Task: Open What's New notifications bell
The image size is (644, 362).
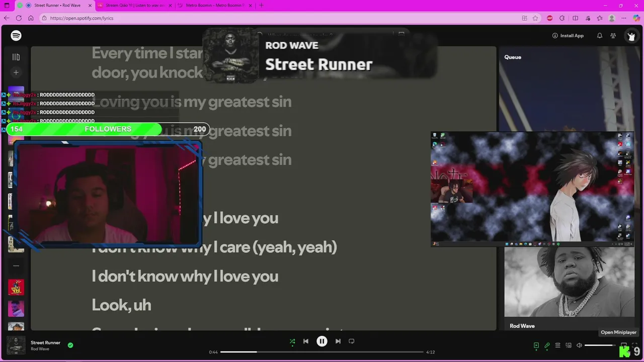Action: pyautogui.click(x=599, y=36)
